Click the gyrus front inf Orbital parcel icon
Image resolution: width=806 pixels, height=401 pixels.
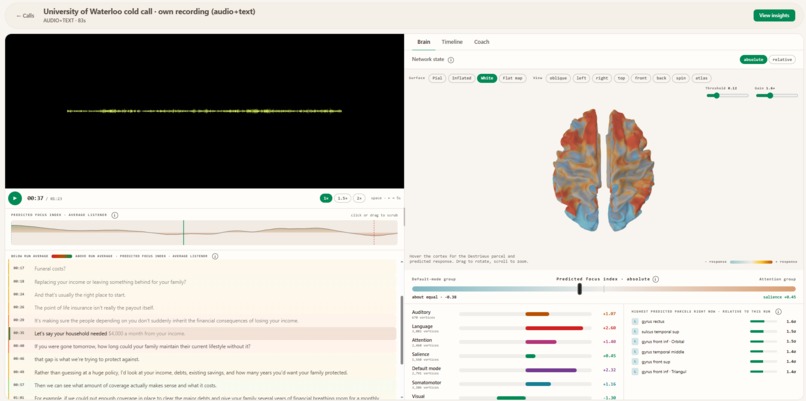(x=635, y=341)
